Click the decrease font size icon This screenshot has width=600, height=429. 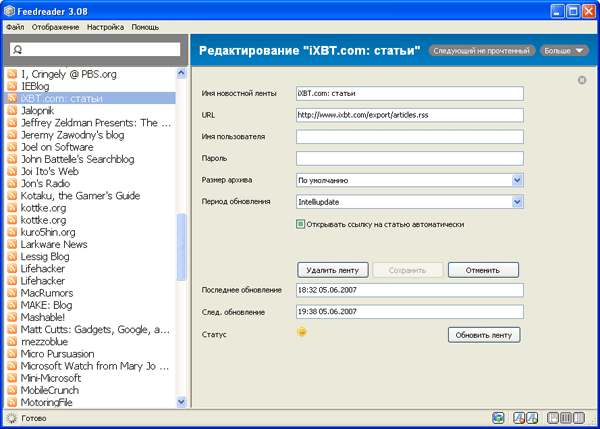click(x=519, y=418)
